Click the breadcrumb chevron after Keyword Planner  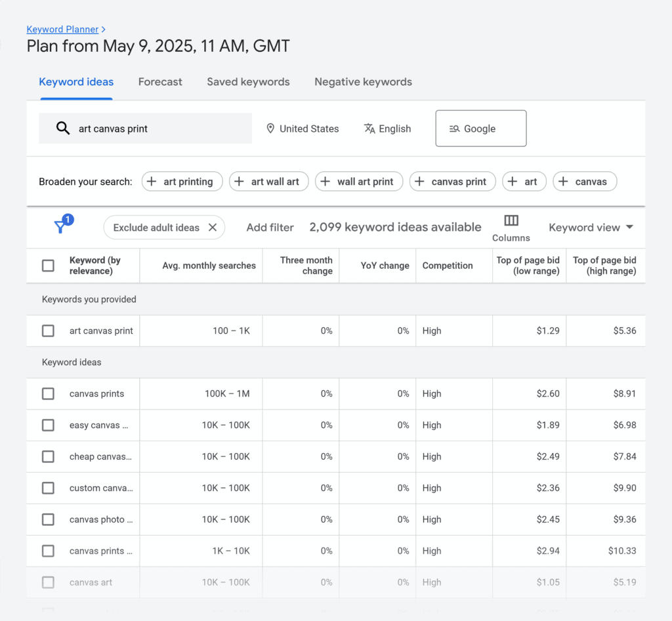(104, 30)
